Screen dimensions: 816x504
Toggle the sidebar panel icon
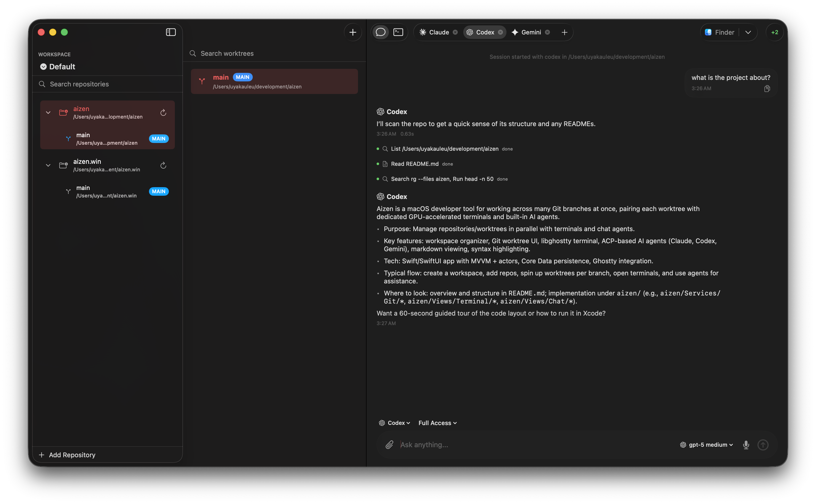pos(171,32)
